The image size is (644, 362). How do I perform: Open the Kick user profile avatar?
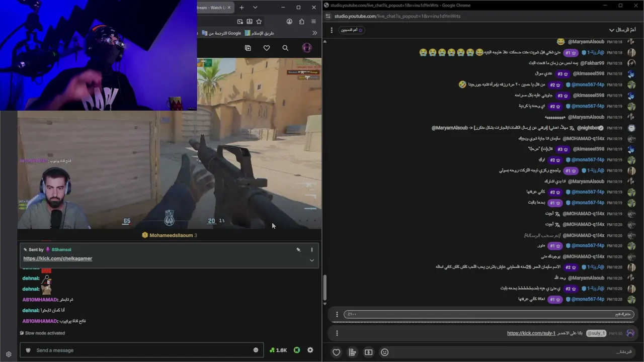306,48
